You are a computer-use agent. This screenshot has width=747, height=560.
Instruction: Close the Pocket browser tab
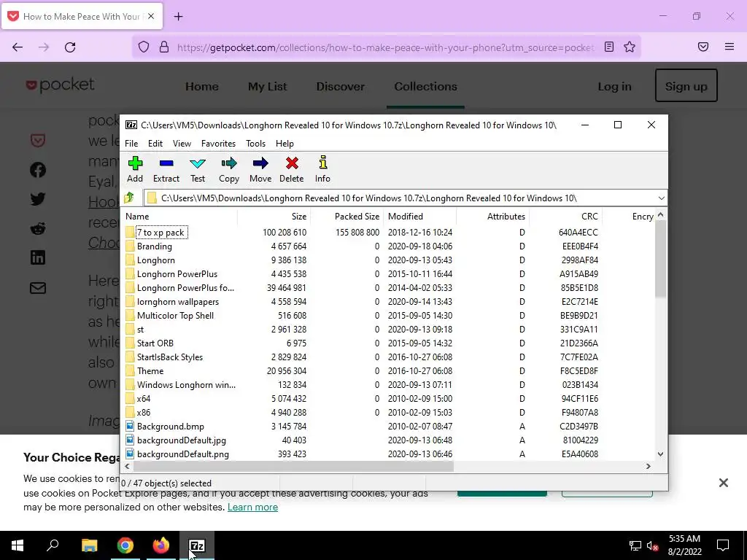point(151,16)
